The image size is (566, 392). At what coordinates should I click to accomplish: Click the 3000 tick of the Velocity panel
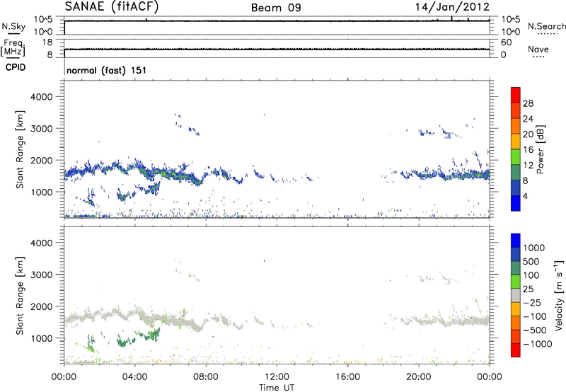click(x=42, y=275)
